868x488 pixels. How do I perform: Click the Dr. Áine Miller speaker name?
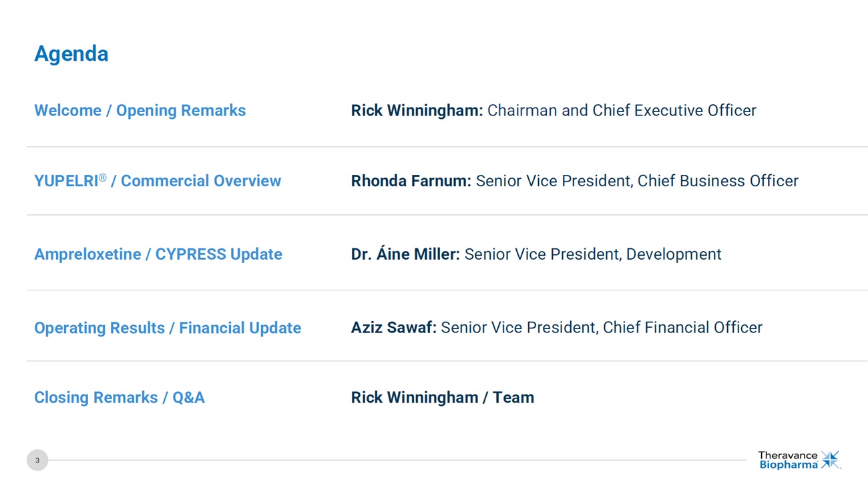pyautogui.click(x=405, y=254)
